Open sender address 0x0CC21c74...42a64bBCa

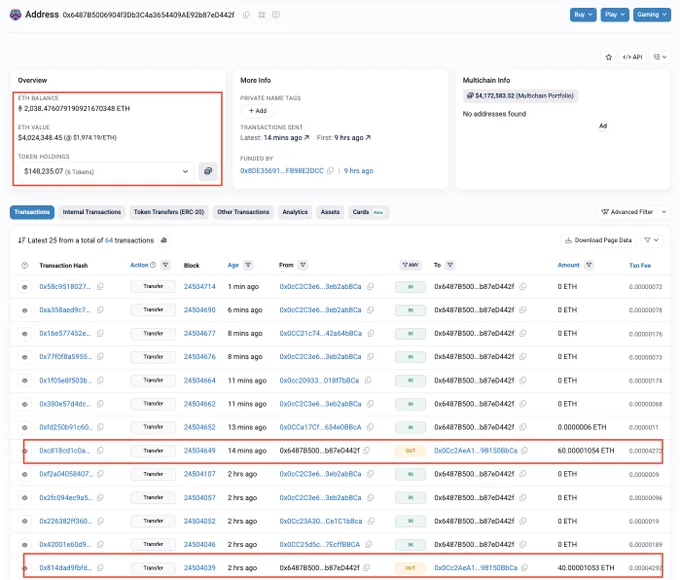320,334
